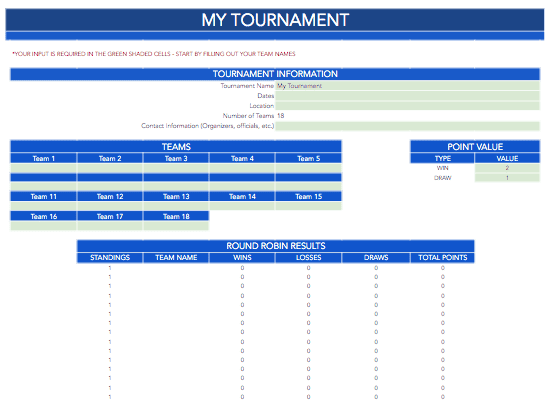
Task: Click the green name cell under Team 3
Action: click(176, 168)
